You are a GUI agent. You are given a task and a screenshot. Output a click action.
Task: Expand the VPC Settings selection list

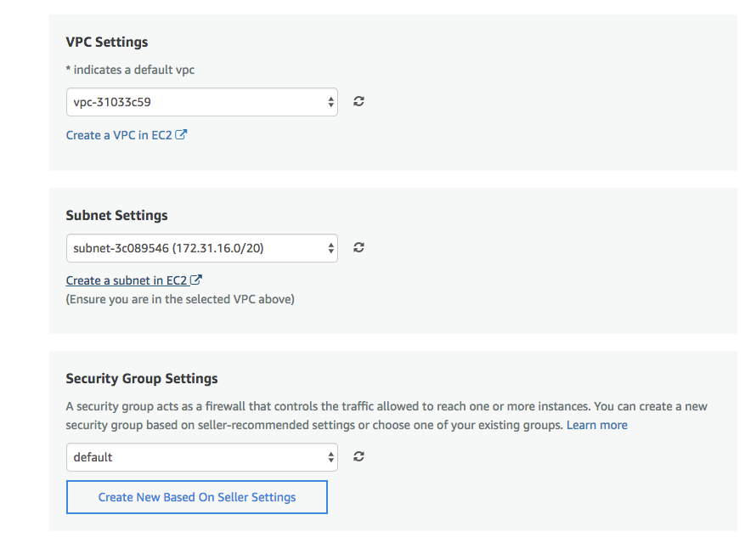click(x=201, y=101)
